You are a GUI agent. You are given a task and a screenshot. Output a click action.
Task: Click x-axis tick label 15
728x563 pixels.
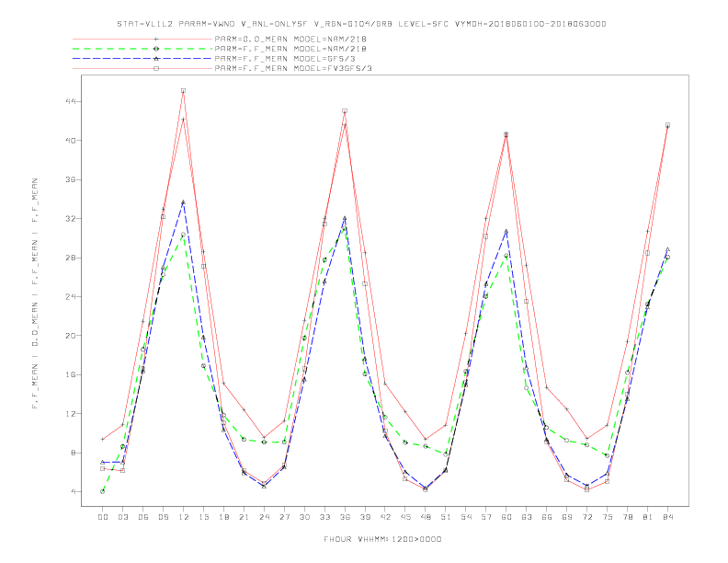point(203,517)
